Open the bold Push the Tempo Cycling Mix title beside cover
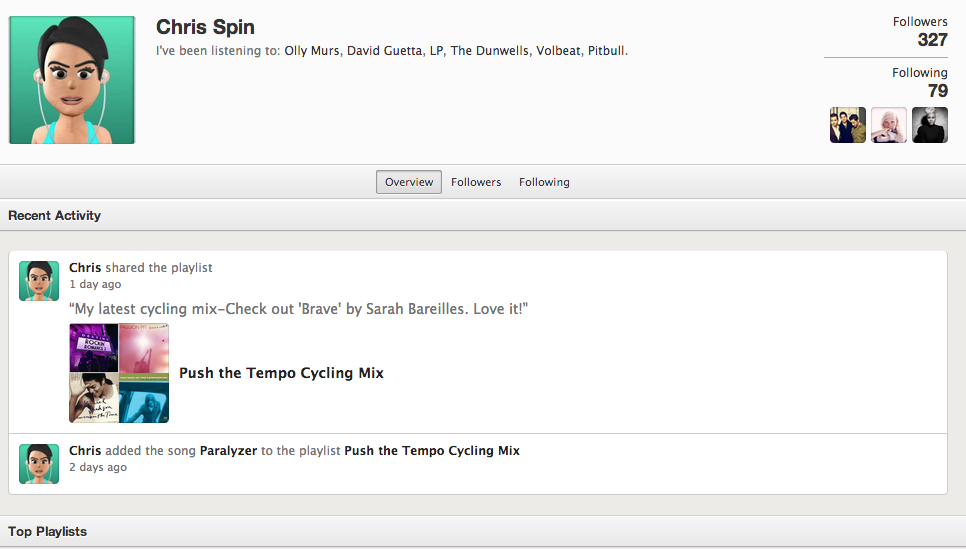The height and width of the screenshot is (549, 966). click(x=281, y=373)
